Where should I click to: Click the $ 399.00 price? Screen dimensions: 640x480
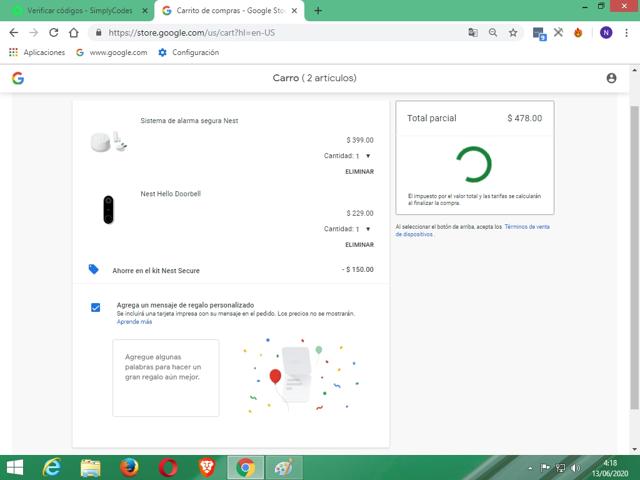360,140
